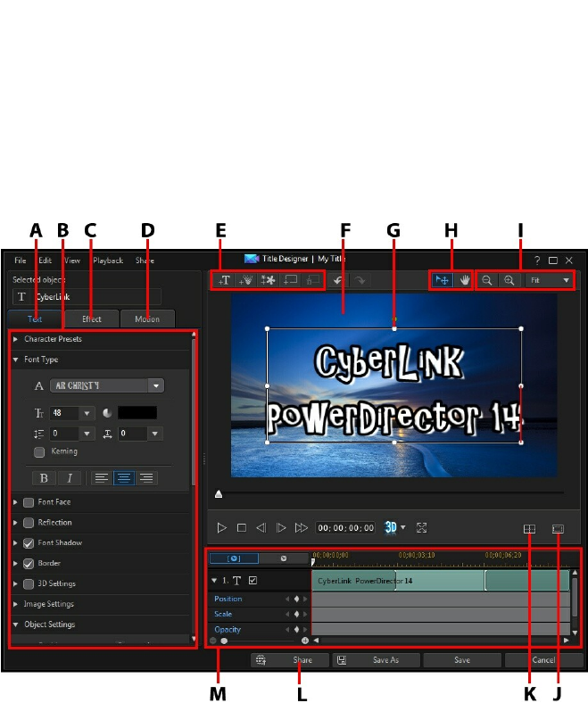Uncheck the Border checkbox
The height and width of the screenshot is (703, 588).
tap(29, 564)
